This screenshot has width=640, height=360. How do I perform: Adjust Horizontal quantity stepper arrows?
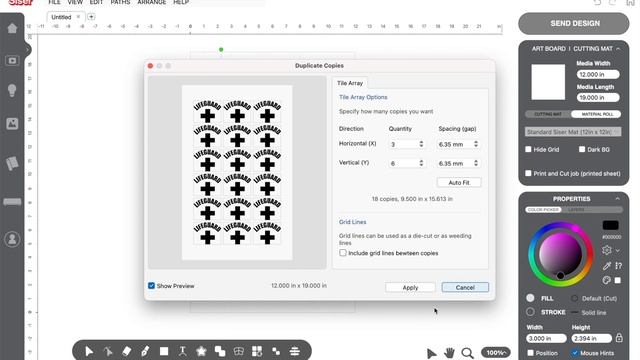(421, 144)
